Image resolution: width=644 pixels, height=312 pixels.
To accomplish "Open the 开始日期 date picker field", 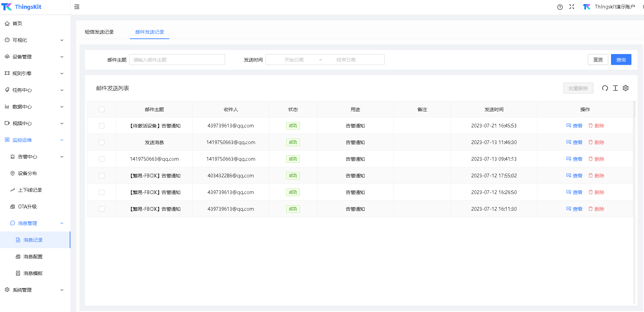I will point(294,60).
